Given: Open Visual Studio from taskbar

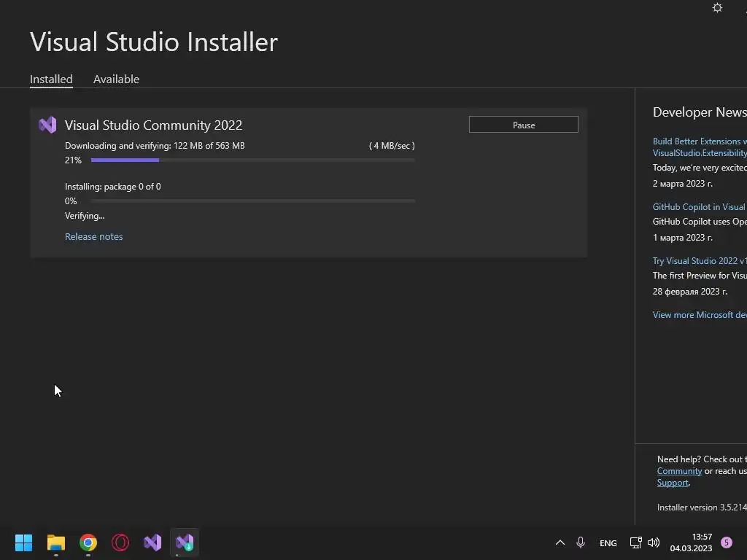Looking at the screenshot, I should click(152, 542).
